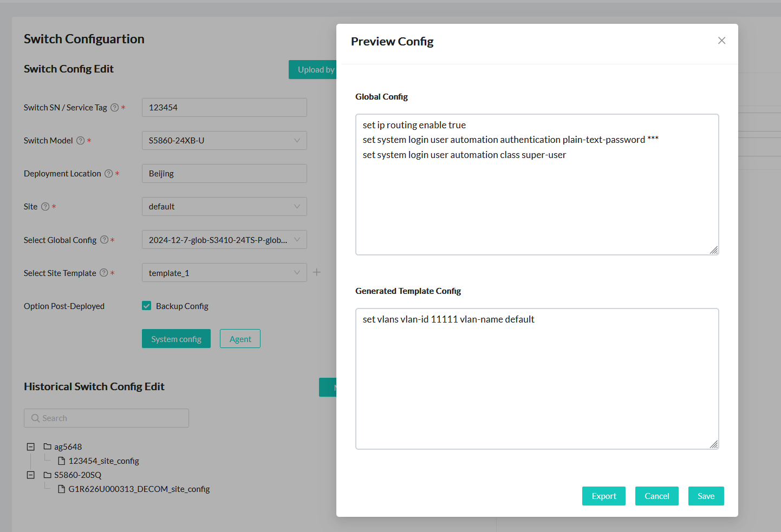Expand the Select Site Template dropdown
The width and height of the screenshot is (781, 532).
click(224, 273)
